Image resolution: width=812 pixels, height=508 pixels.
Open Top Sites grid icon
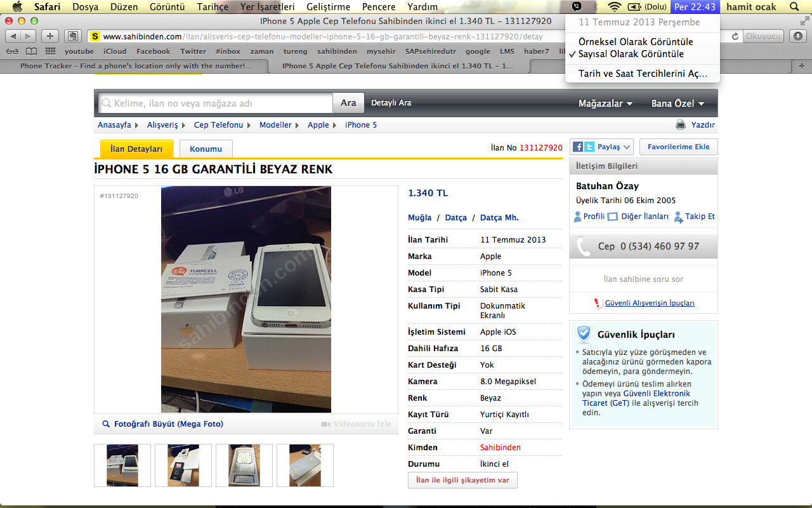(x=50, y=51)
